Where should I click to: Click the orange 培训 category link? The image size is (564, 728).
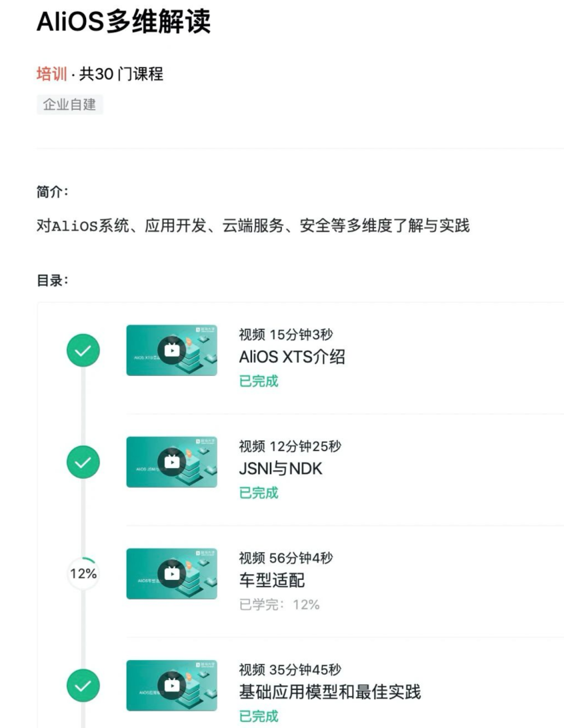tap(51, 75)
